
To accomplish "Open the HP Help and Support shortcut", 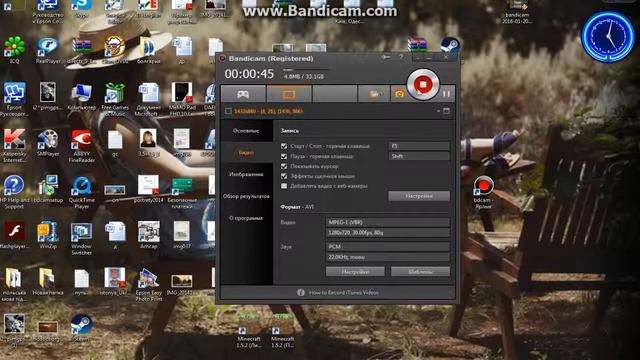I will 14,192.
